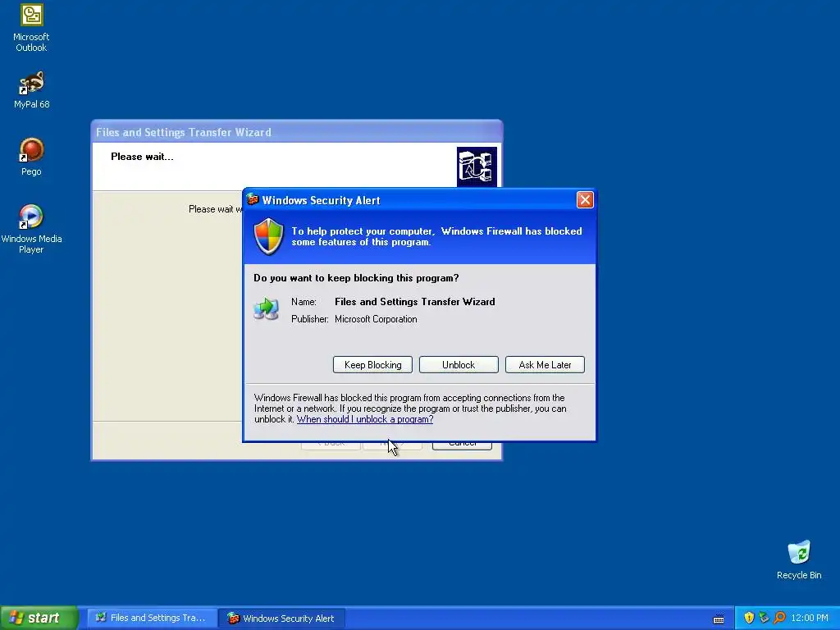This screenshot has height=630, width=840.
Task: Click the Files and Settings Transfer Wizard program icon
Action: [267, 309]
